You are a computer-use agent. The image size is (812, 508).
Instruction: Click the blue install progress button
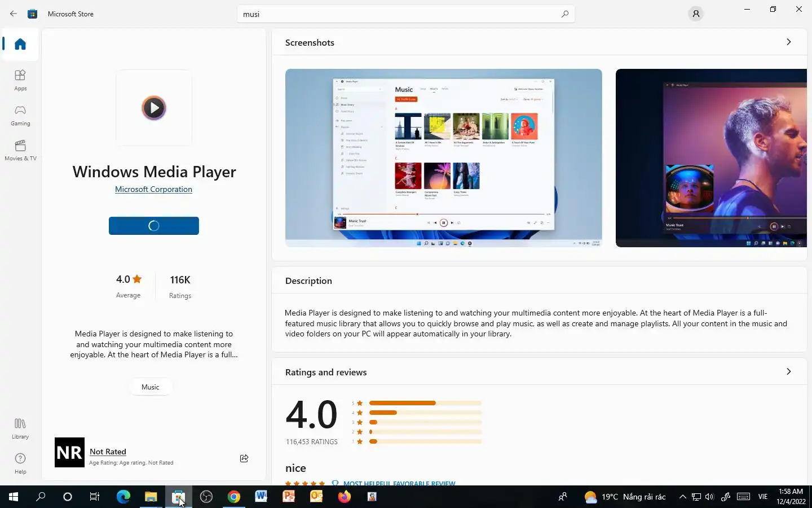[x=154, y=226]
